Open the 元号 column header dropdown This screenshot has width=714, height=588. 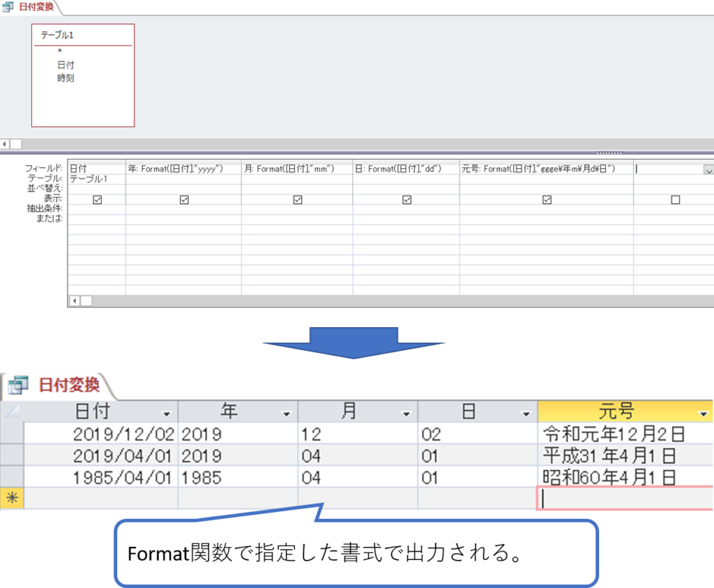tap(703, 414)
